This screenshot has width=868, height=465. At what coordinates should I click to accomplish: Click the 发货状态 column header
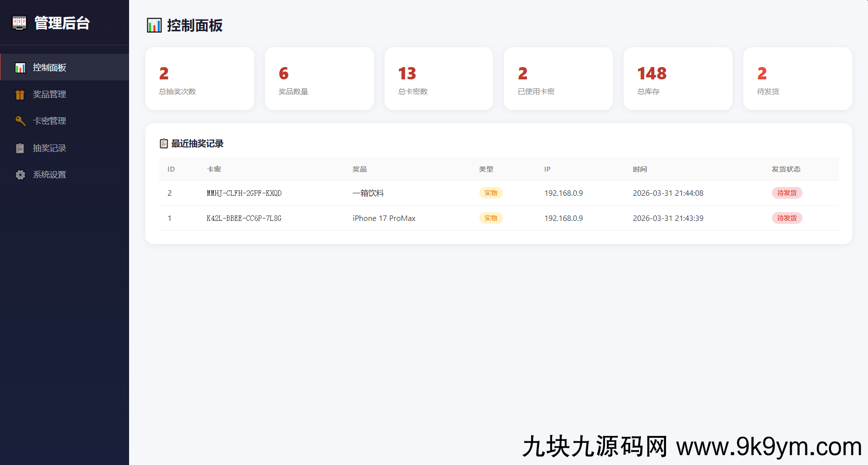click(x=786, y=169)
